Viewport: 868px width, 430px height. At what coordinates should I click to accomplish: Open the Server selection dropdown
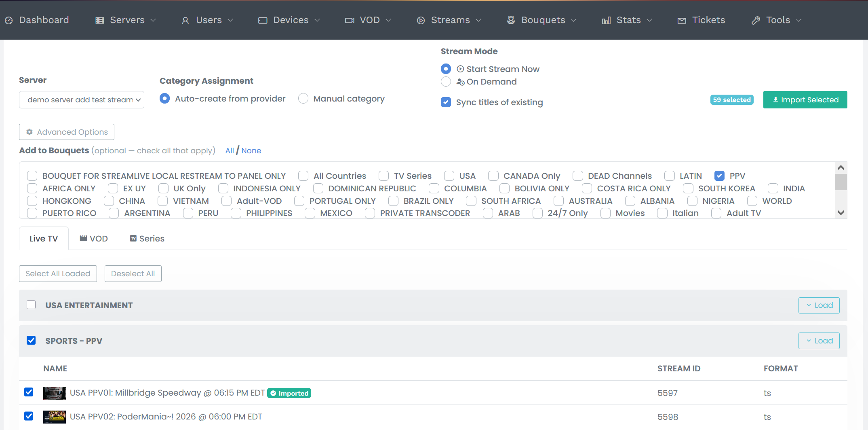[82, 100]
